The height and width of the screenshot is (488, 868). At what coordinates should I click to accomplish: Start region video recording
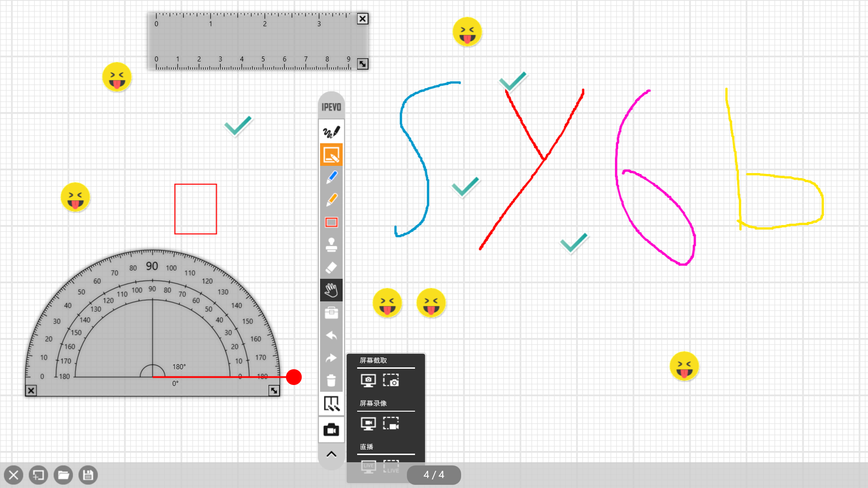click(391, 423)
